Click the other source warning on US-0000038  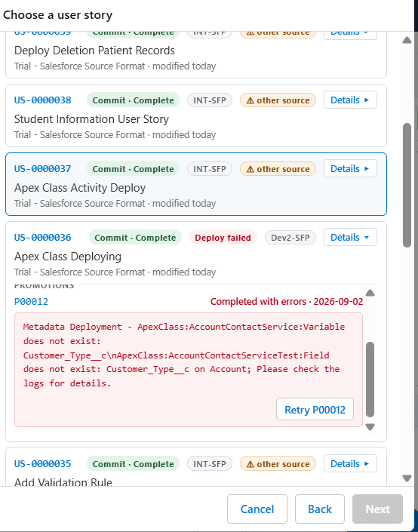[278, 100]
